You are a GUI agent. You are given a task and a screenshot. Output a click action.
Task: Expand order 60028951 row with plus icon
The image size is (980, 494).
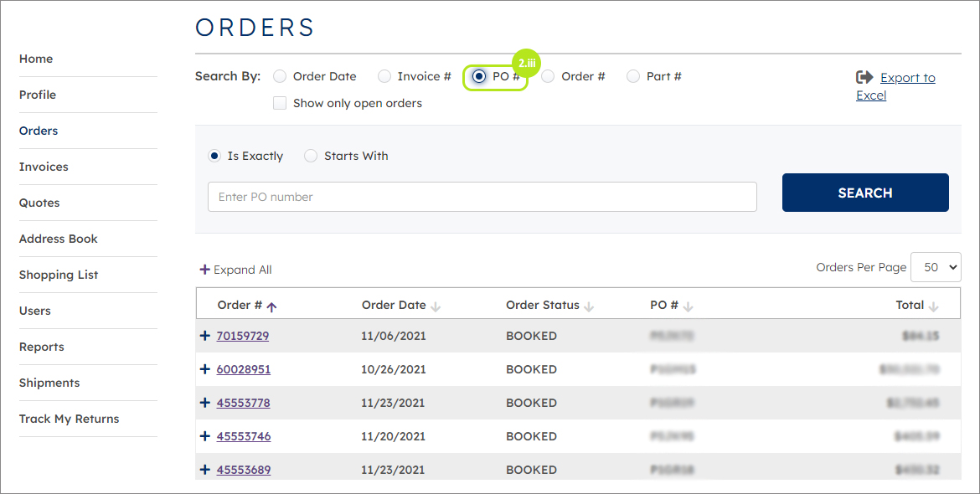(x=204, y=369)
